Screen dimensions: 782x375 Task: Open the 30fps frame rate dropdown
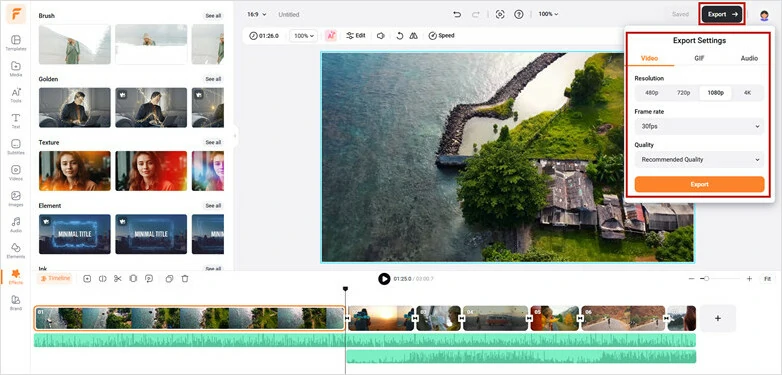pyautogui.click(x=699, y=127)
